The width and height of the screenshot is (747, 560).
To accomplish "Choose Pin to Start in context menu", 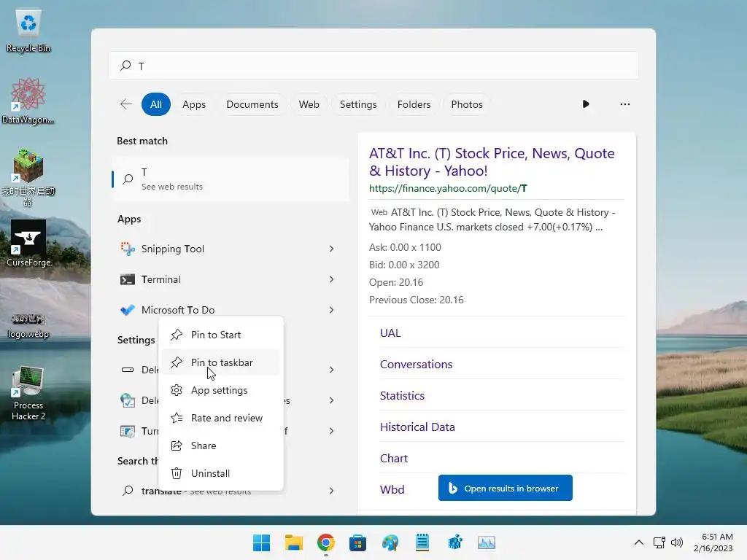I will click(221, 335).
